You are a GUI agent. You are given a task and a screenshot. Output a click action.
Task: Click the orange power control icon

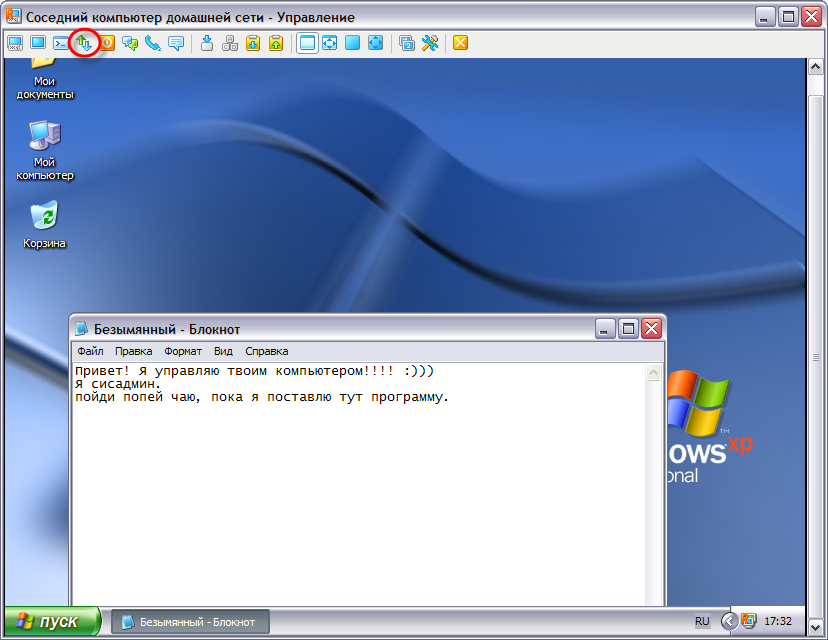point(107,43)
